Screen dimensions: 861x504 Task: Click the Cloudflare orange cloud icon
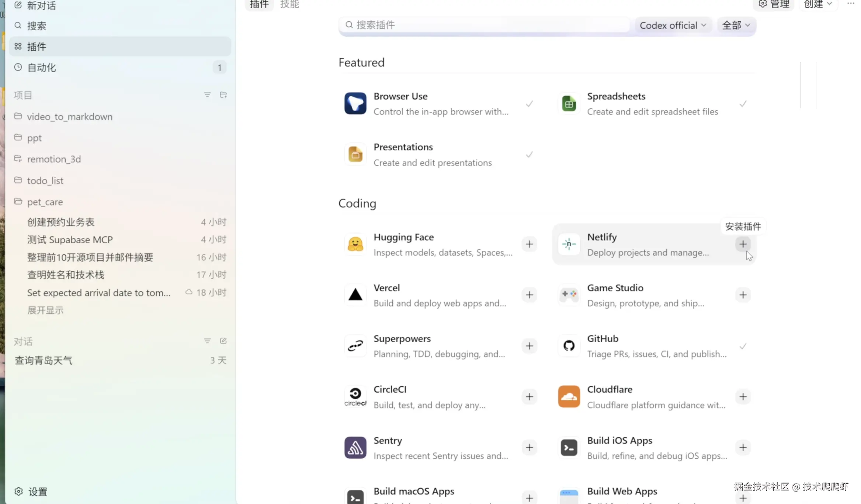click(x=569, y=396)
